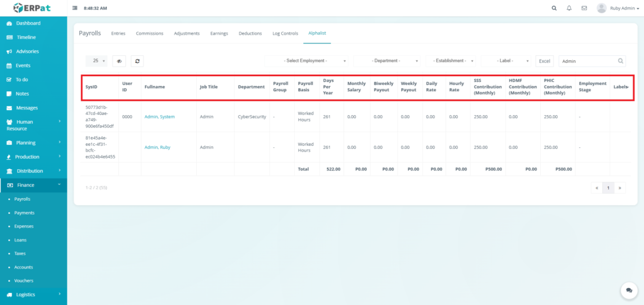Click the refresh table icon button
This screenshot has height=305, width=644.
(x=136, y=61)
